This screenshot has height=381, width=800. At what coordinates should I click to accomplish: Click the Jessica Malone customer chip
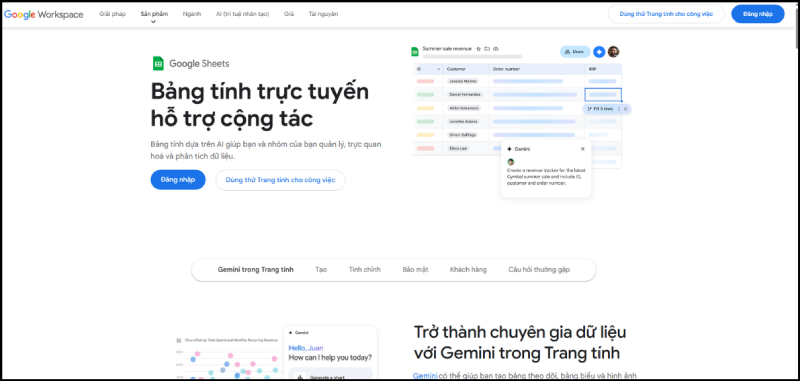coord(463,81)
